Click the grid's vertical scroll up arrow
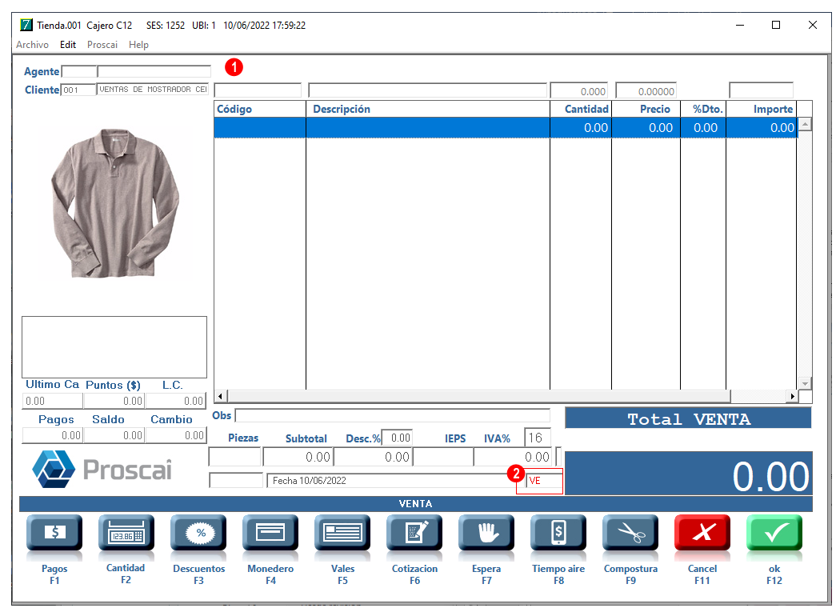Image resolution: width=840 pixels, height=616 pixels. tap(805, 124)
